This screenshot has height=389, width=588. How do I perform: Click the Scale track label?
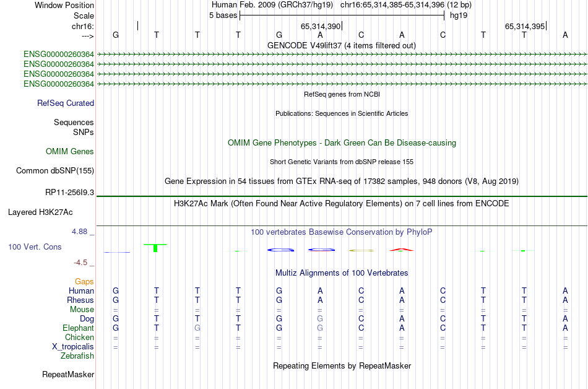pos(84,15)
